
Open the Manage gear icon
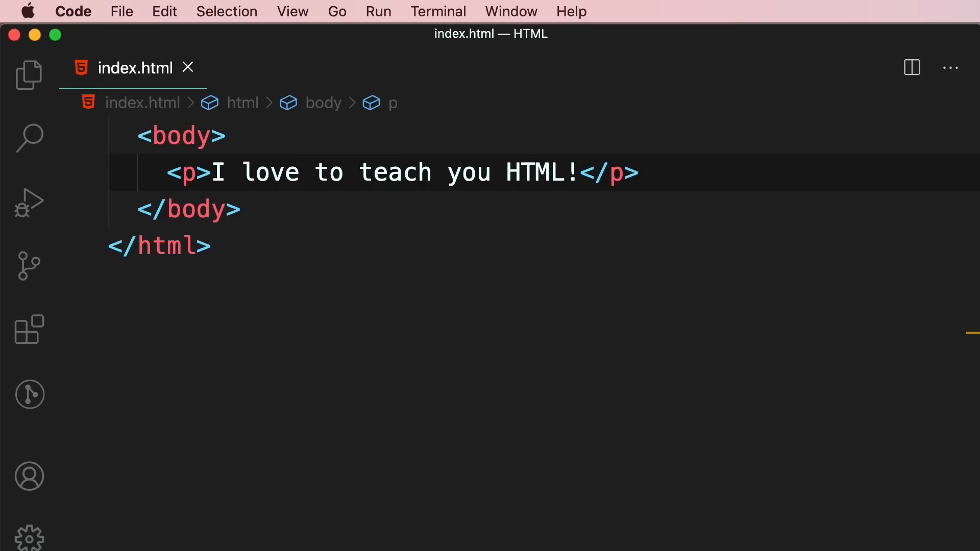(x=29, y=538)
